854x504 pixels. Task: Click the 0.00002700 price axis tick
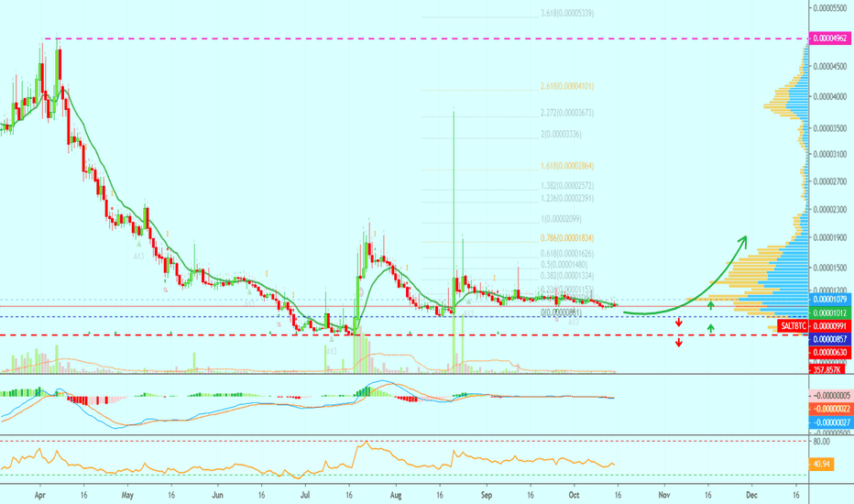pos(830,181)
